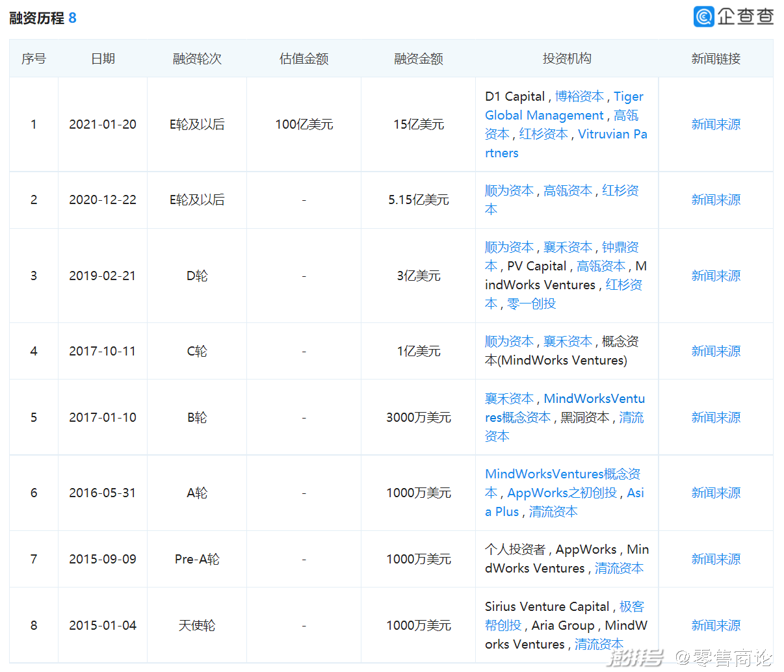Open Tiger Global Management investor link
The height and width of the screenshot is (672, 784).
544,115
